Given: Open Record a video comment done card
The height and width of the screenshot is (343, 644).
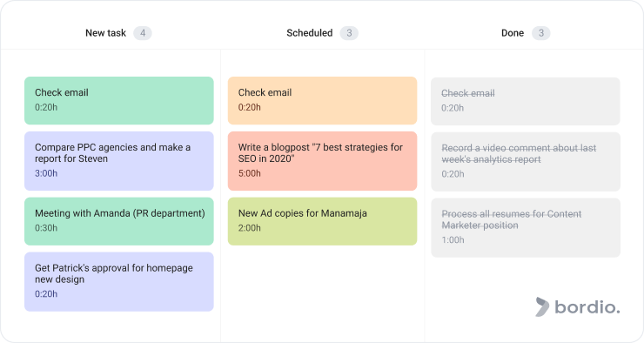Looking at the screenshot, I should 526,162.
